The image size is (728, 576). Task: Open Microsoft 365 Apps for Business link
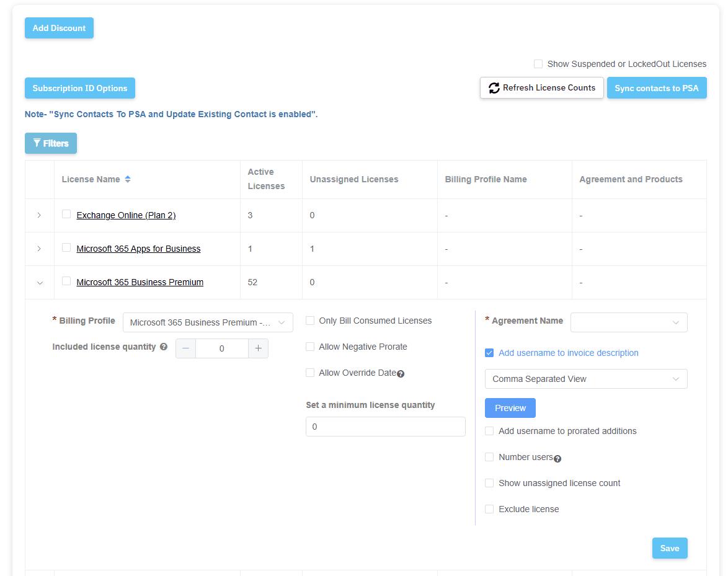click(x=138, y=249)
